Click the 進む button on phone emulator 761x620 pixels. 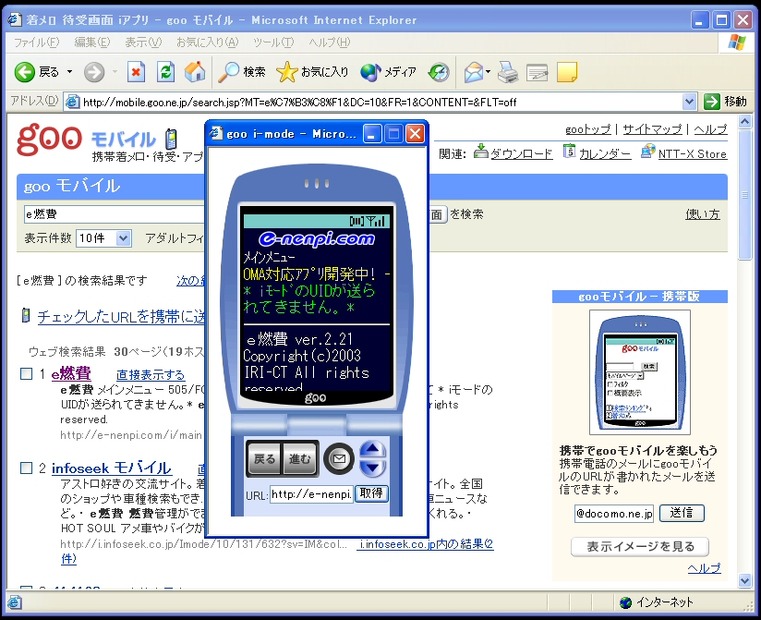click(299, 458)
